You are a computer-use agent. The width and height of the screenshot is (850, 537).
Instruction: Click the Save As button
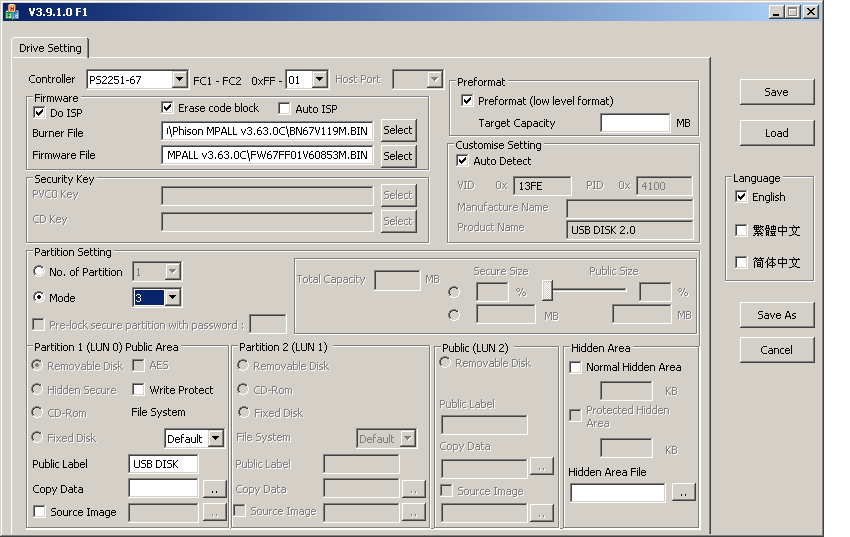[x=777, y=315]
